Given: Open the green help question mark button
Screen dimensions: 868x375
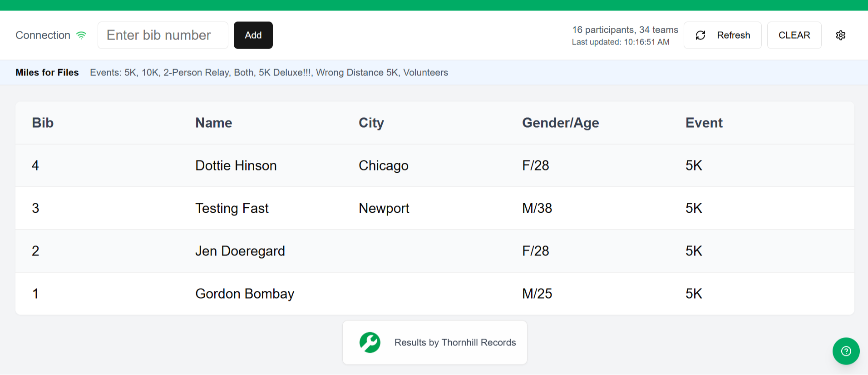Looking at the screenshot, I should (x=845, y=351).
